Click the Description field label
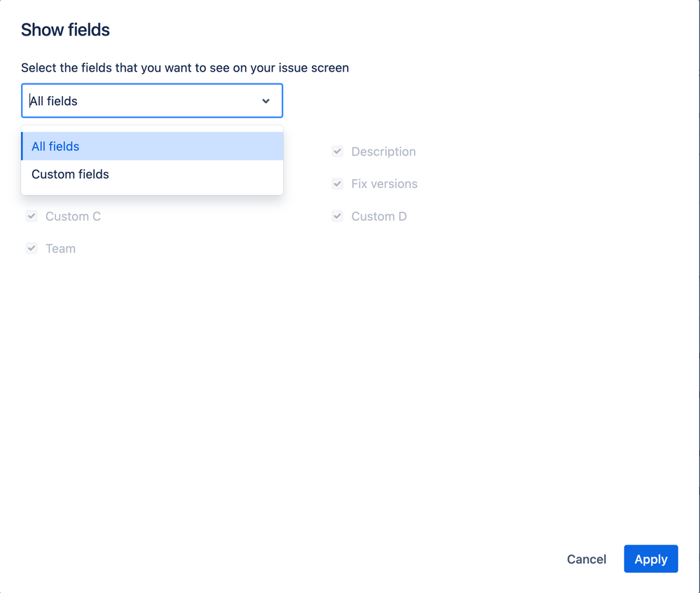The image size is (700, 593). pos(383,152)
